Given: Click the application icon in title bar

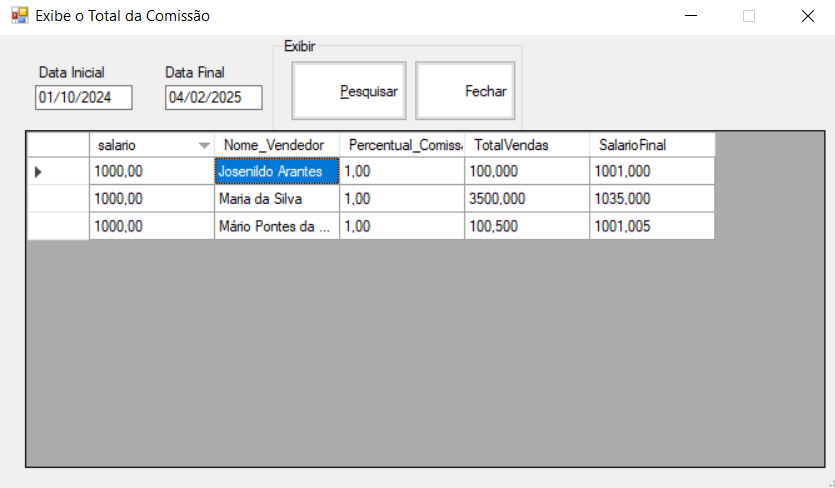Looking at the screenshot, I should pyautogui.click(x=19, y=16).
